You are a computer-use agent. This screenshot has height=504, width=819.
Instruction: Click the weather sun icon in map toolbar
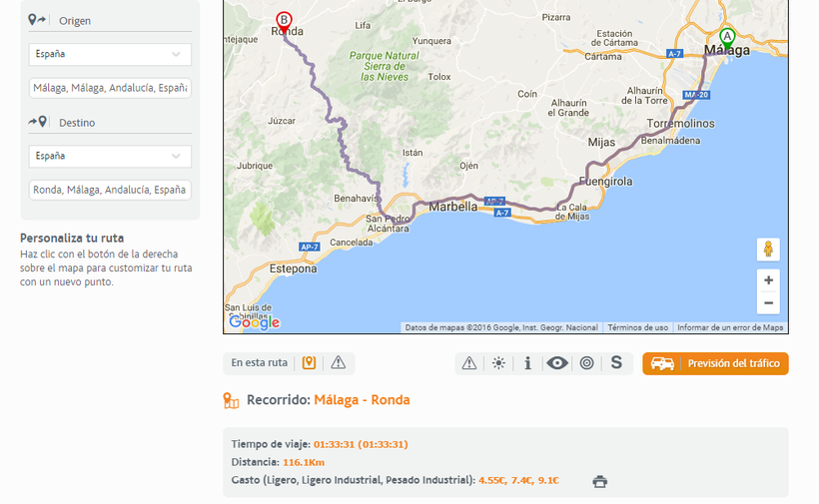coord(498,363)
